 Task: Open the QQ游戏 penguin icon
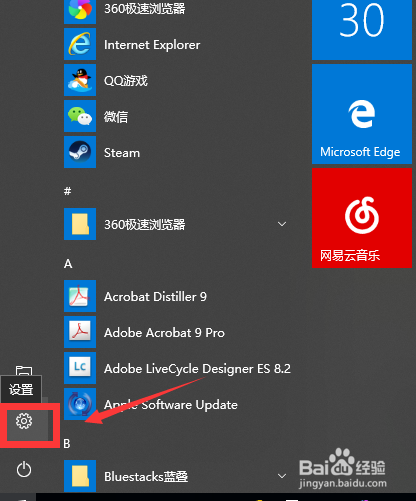click(x=80, y=80)
